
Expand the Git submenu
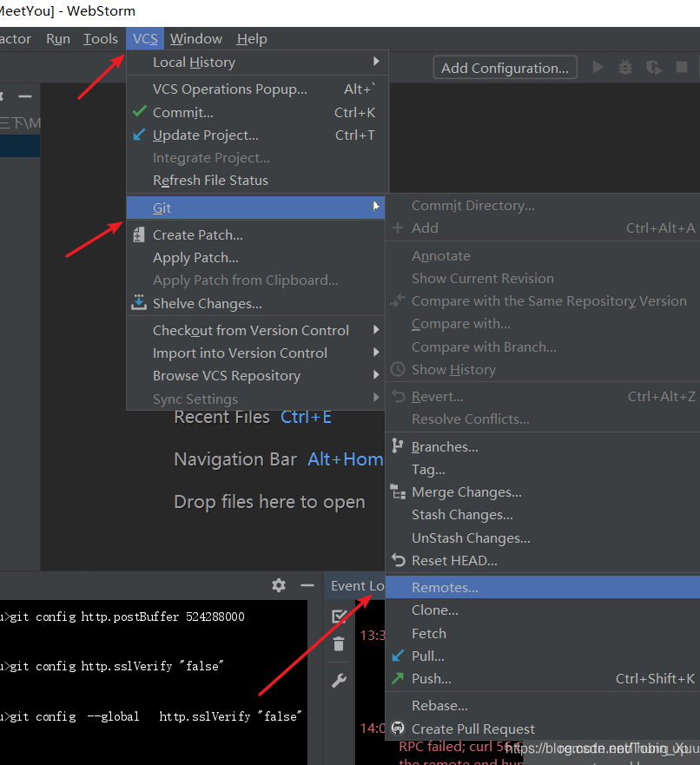pos(256,208)
